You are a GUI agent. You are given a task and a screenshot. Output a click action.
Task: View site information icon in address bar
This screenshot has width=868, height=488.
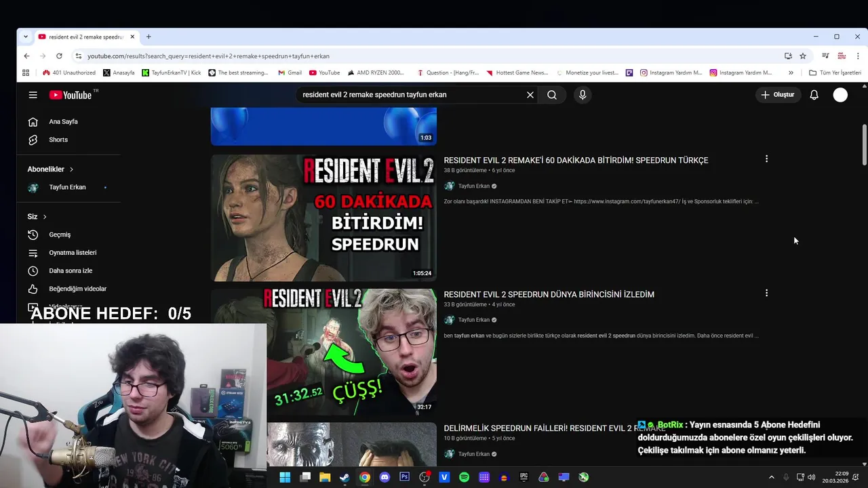tap(78, 56)
